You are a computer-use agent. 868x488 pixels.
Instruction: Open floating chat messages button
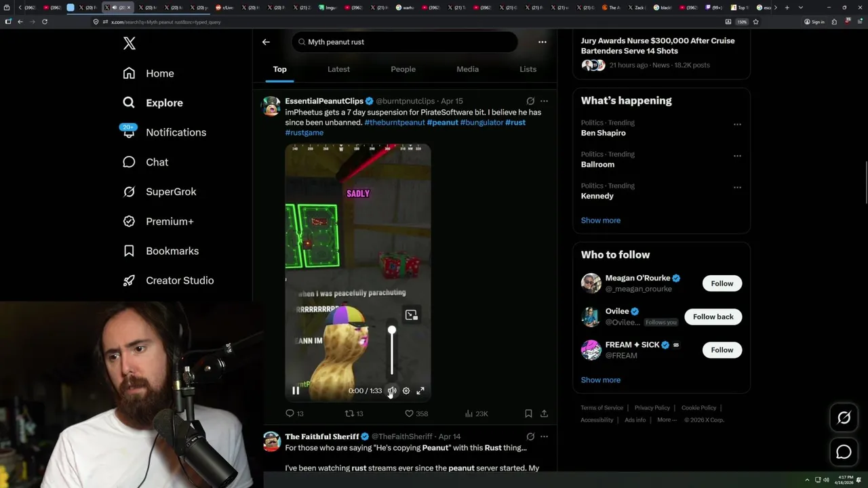[x=844, y=452]
